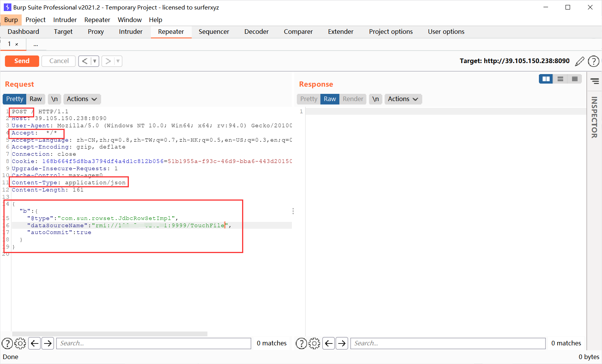Click request search help icon
602x364 pixels.
click(7, 343)
